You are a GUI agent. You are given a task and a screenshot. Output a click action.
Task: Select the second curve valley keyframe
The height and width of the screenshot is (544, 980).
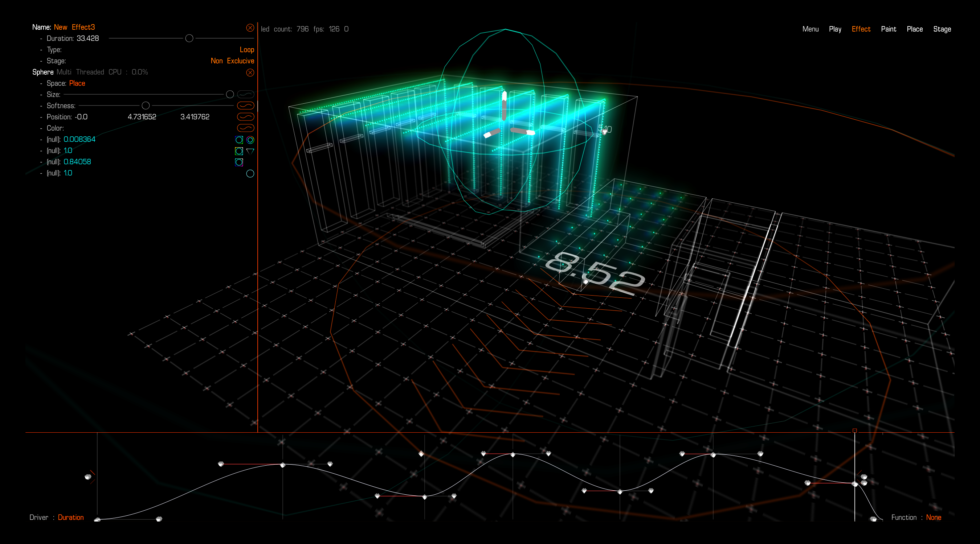620,491
